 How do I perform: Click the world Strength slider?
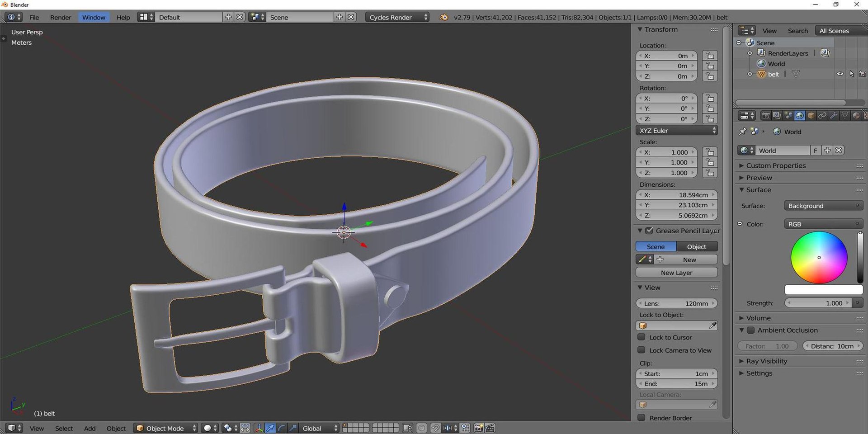tap(818, 303)
